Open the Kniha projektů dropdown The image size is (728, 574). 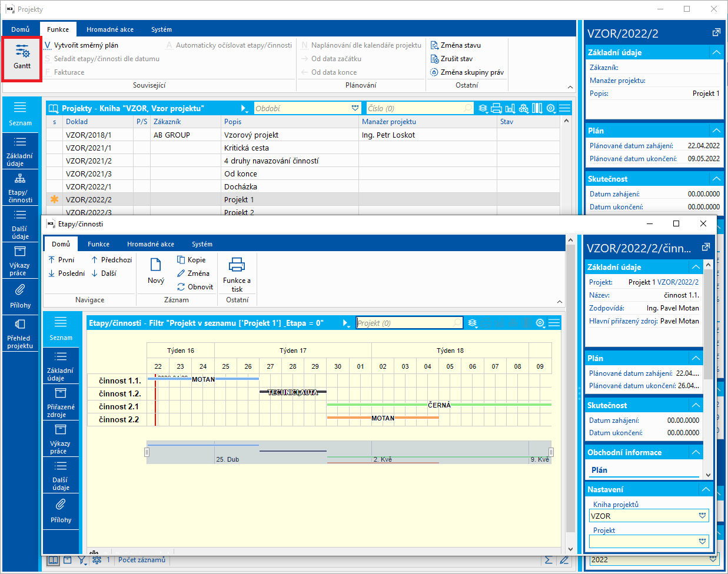[x=702, y=516]
